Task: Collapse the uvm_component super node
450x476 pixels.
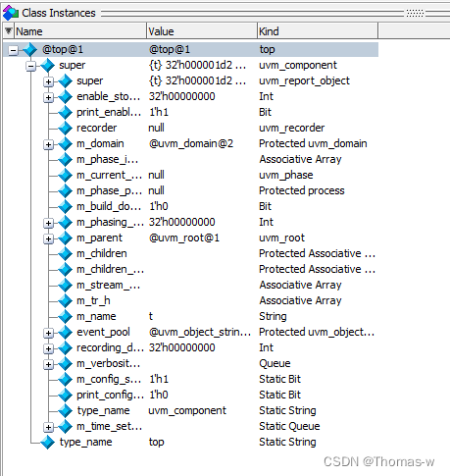Action: (30, 66)
